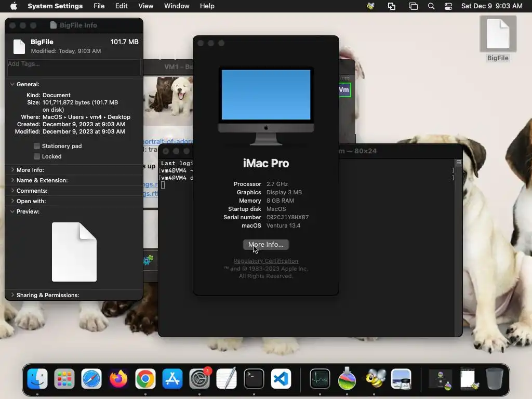Image resolution: width=532 pixels, height=399 pixels.
Task: Click the 2.7 GHz processor value
Action: click(x=277, y=184)
